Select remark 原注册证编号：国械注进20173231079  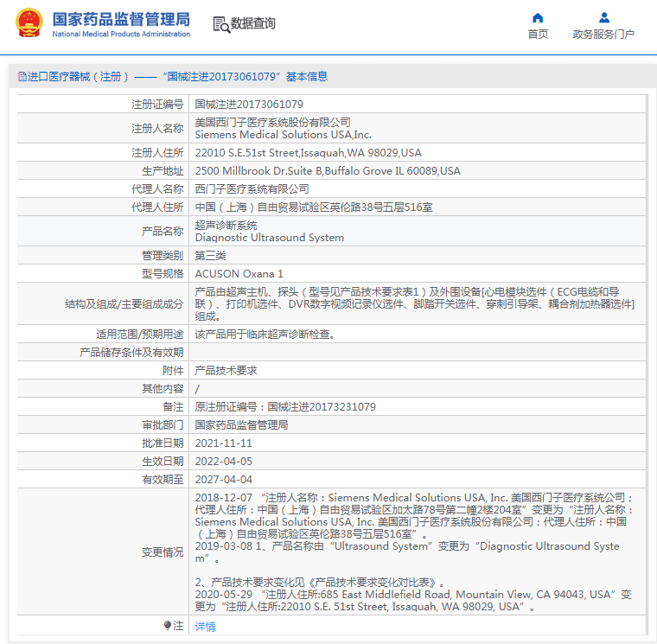coord(285,407)
